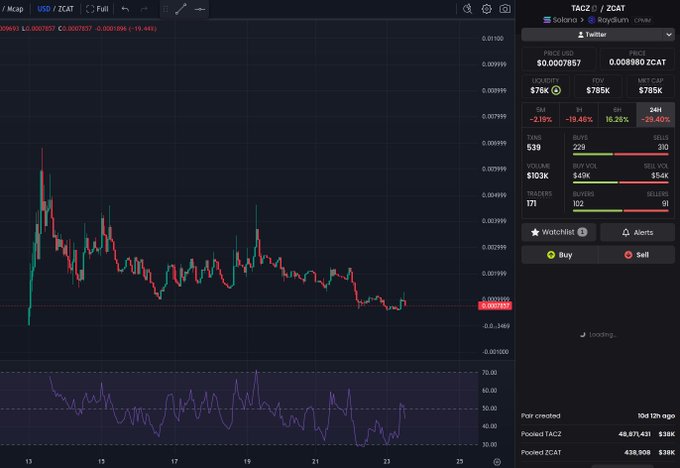Click the BUYS count 229
This screenshot has height=468, width=680.
point(579,147)
